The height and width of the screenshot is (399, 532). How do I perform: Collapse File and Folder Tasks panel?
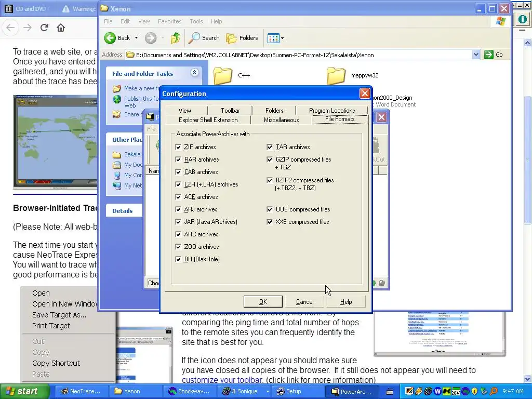pyautogui.click(x=194, y=73)
